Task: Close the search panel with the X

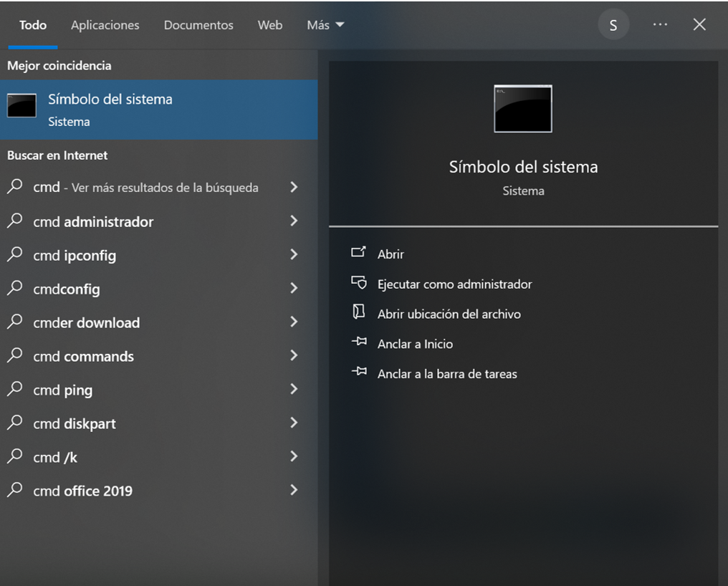Action: 699,24
